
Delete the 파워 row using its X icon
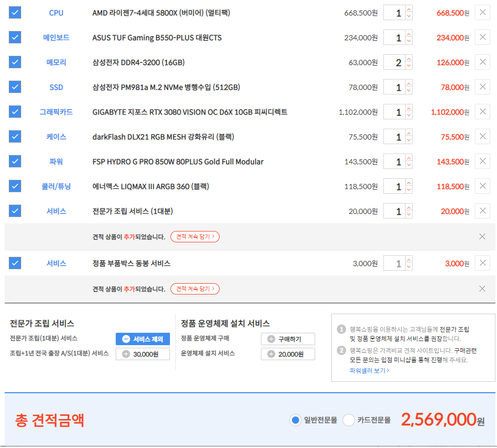pyautogui.click(x=483, y=161)
